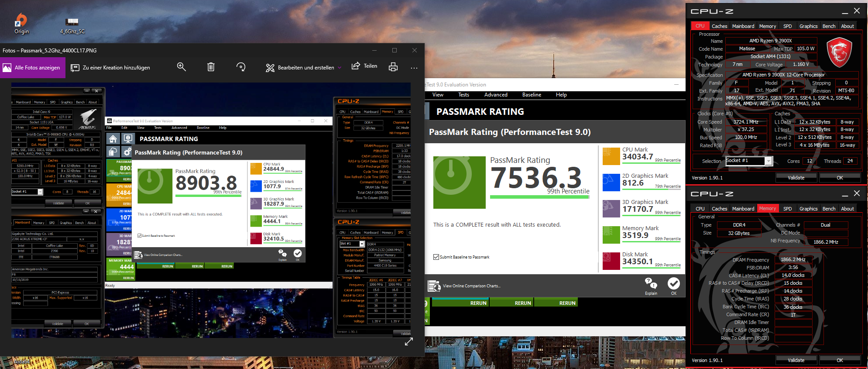Switch to Caches tab in upper CPU-Z

719,26
